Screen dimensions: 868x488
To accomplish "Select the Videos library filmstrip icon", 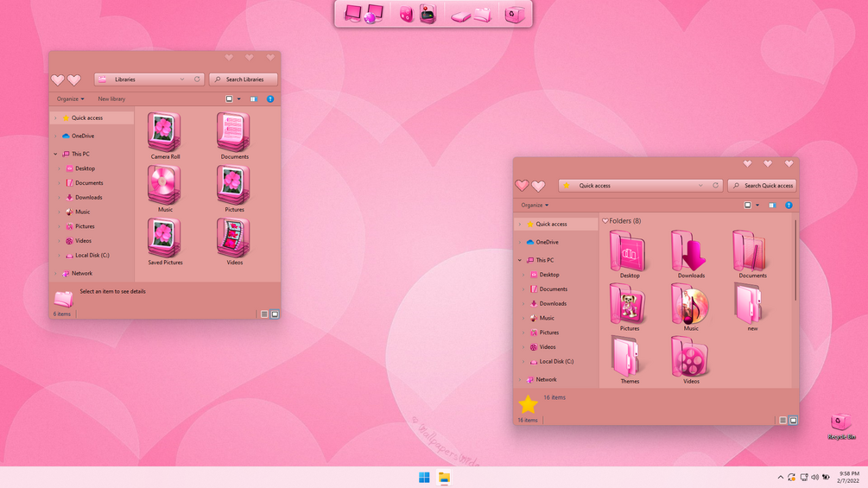I will tap(233, 238).
